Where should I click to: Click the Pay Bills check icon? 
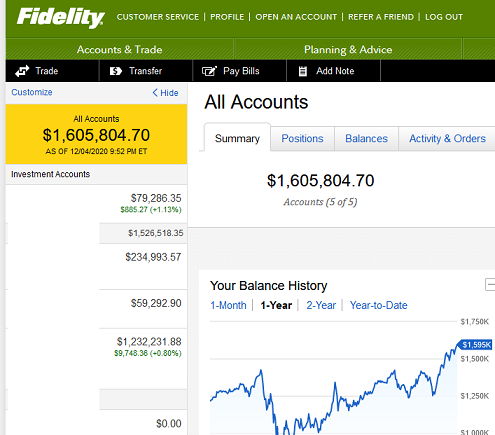pyautogui.click(x=209, y=71)
